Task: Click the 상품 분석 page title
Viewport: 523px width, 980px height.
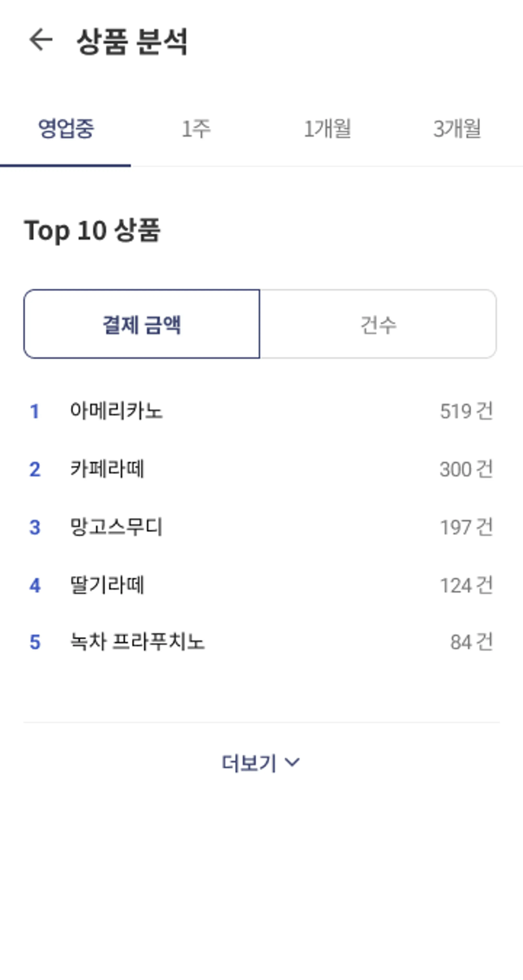Action: click(132, 41)
